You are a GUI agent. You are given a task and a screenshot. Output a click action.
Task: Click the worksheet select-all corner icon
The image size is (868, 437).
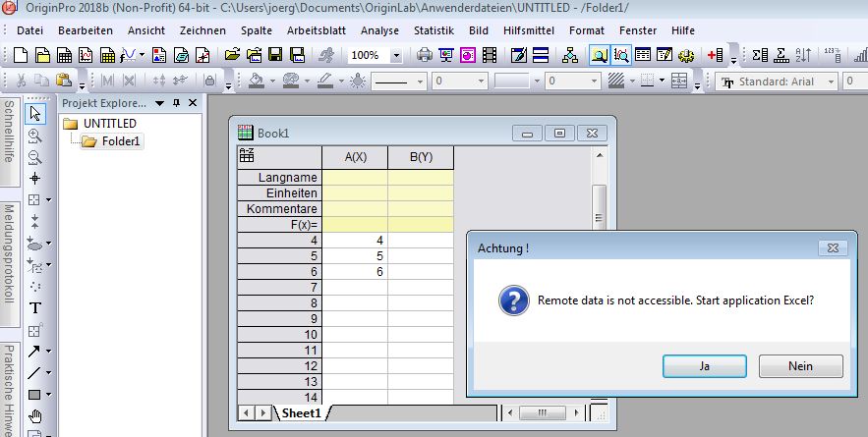point(247,156)
